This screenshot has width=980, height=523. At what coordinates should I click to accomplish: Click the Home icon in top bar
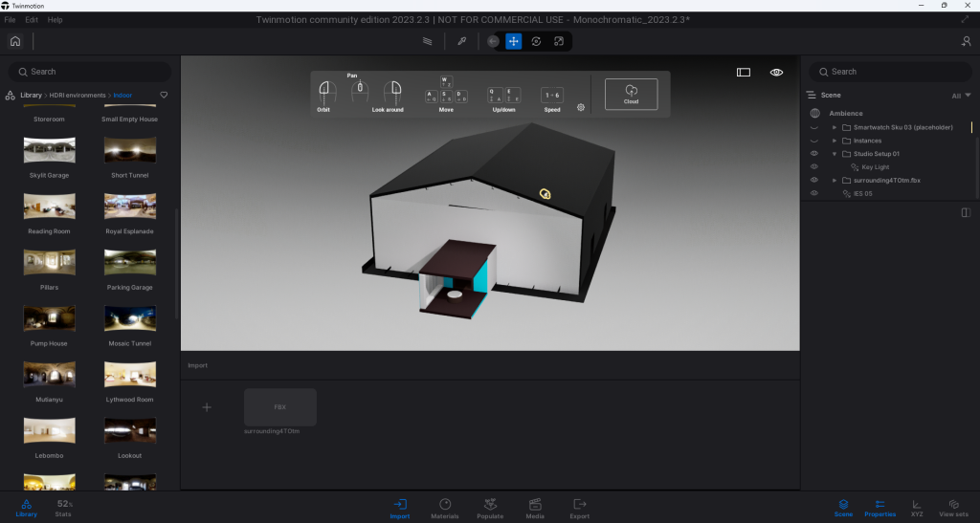point(15,41)
